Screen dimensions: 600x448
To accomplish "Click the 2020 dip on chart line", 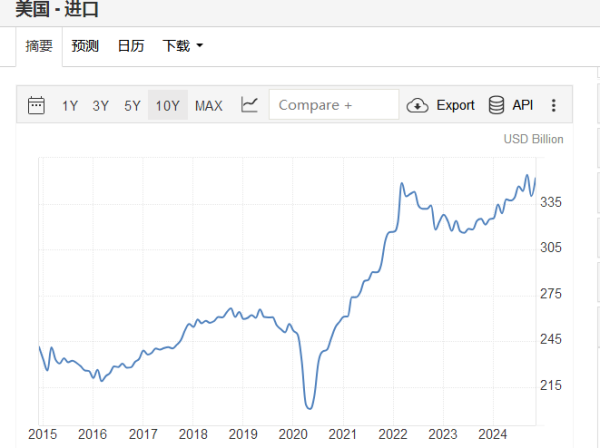I will (x=309, y=408).
